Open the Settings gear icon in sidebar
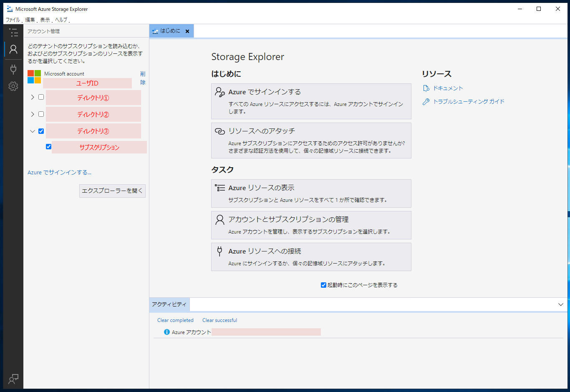This screenshot has width=570, height=392. (13, 86)
